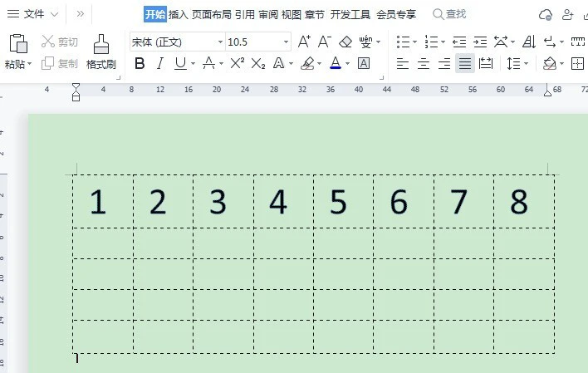Center align the text

point(424,63)
